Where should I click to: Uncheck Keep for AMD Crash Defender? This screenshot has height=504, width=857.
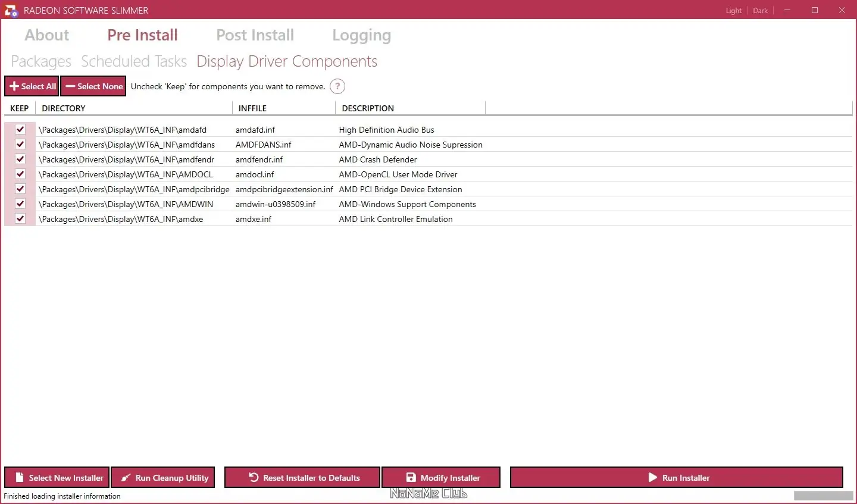click(x=20, y=159)
